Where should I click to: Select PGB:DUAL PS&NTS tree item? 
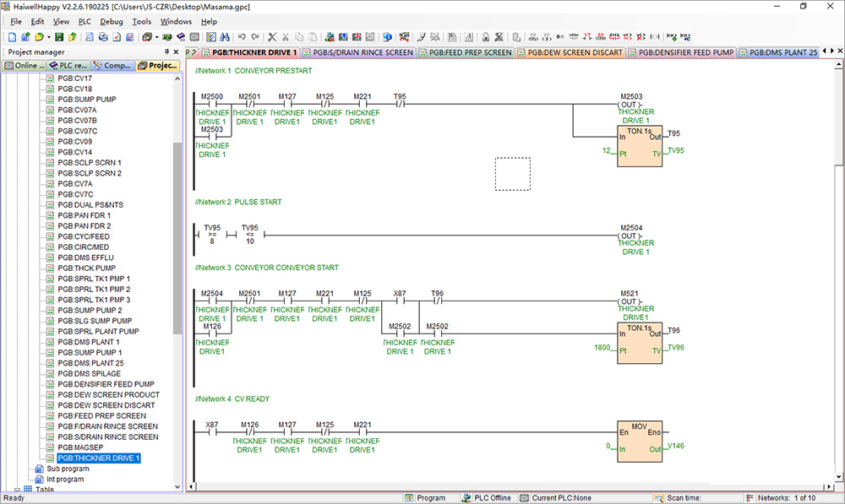click(x=90, y=204)
